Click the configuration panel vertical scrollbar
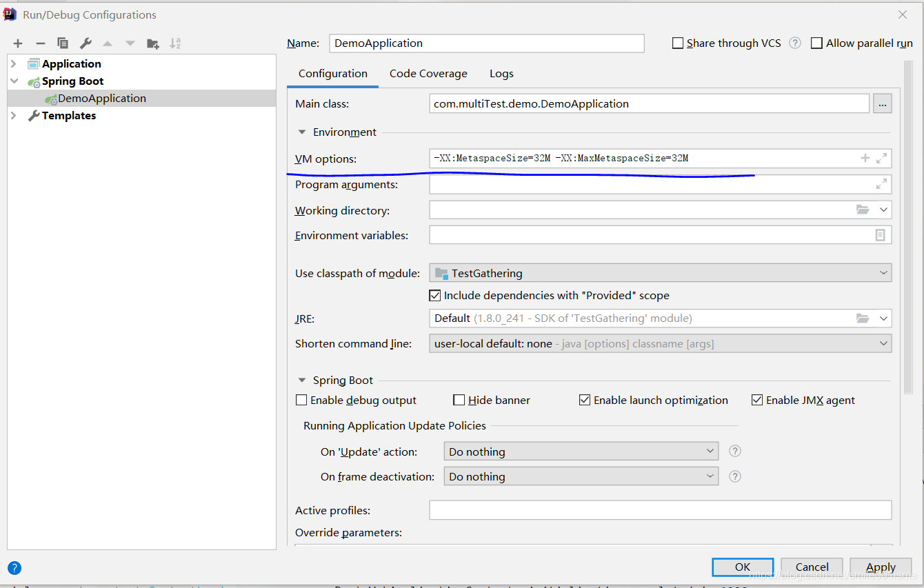924x588 pixels. 907,227
